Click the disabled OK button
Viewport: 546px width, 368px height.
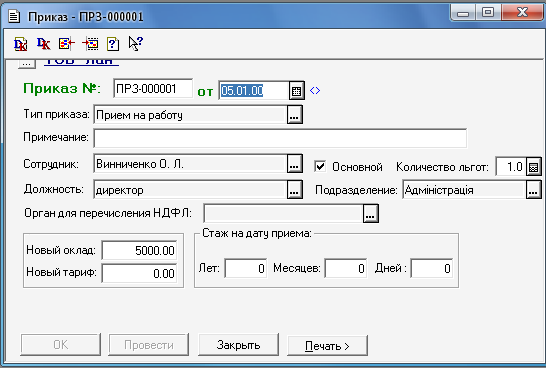61,345
